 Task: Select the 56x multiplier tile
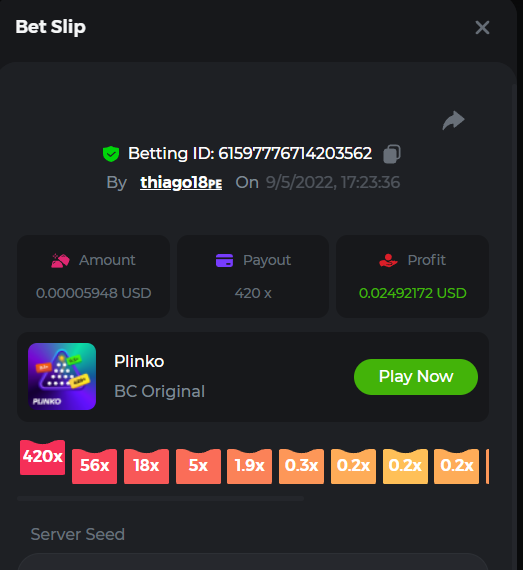[94, 466]
